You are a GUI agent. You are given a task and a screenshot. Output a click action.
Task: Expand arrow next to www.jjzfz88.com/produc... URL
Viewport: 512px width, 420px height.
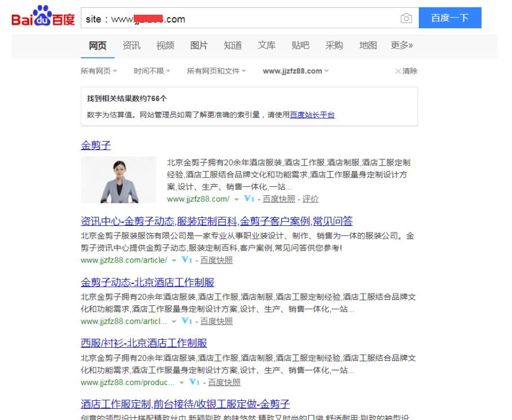point(182,383)
